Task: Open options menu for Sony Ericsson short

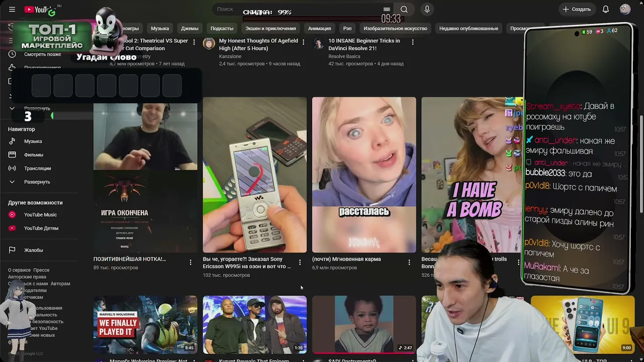Action: tap(300, 262)
